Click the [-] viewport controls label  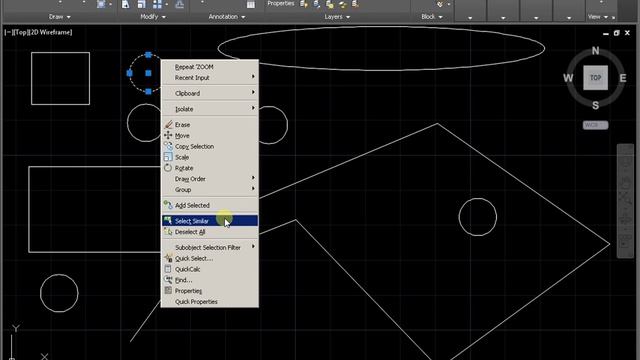pos(8,32)
